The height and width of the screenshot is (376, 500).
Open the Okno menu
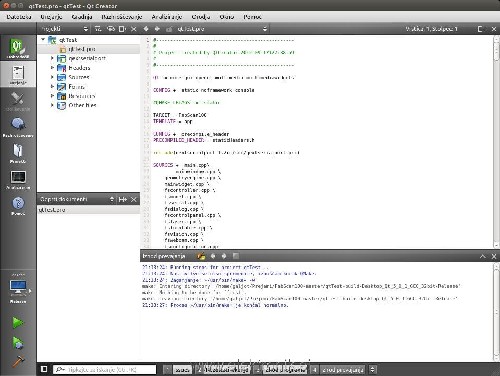[x=227, y=17]
